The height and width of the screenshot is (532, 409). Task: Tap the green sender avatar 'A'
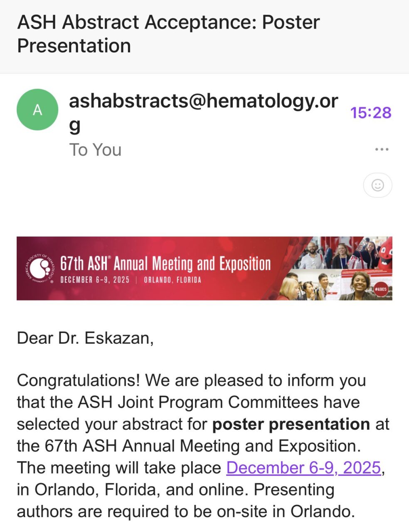[x=37, y=110]
